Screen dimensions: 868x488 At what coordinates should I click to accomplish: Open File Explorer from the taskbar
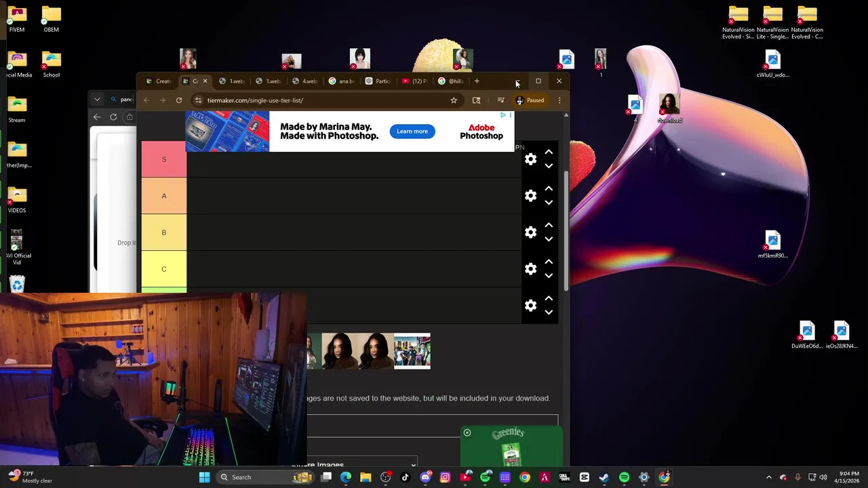pos(366,477)
